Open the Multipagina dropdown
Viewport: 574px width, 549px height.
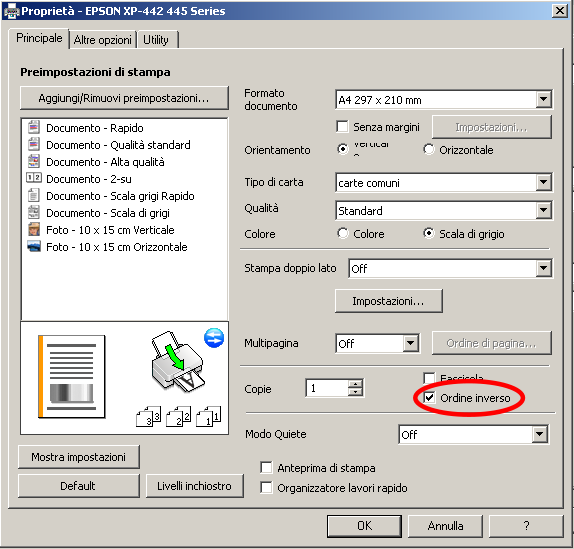click(x=411, y=343)
